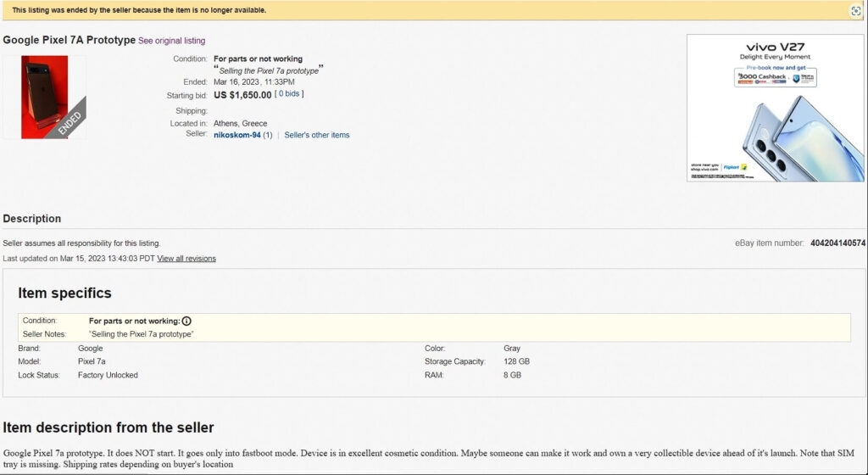Viewport: 868px width, 475px height.
Task: Open the red Pixel 7a item thumbnail
Action: (45, 97)
